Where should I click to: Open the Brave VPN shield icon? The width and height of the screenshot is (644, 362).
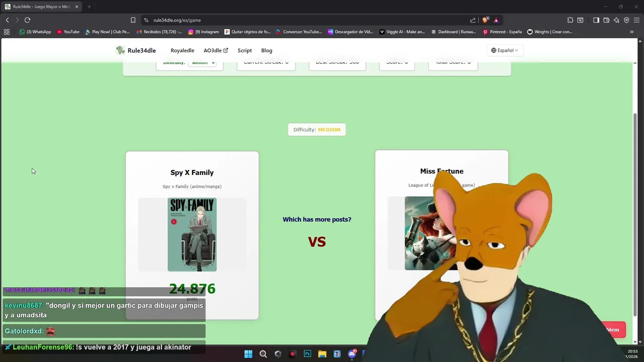pos(626,20)
